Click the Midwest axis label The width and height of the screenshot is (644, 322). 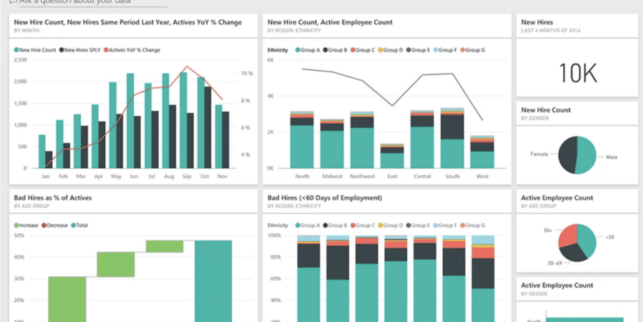pos(332,176)
